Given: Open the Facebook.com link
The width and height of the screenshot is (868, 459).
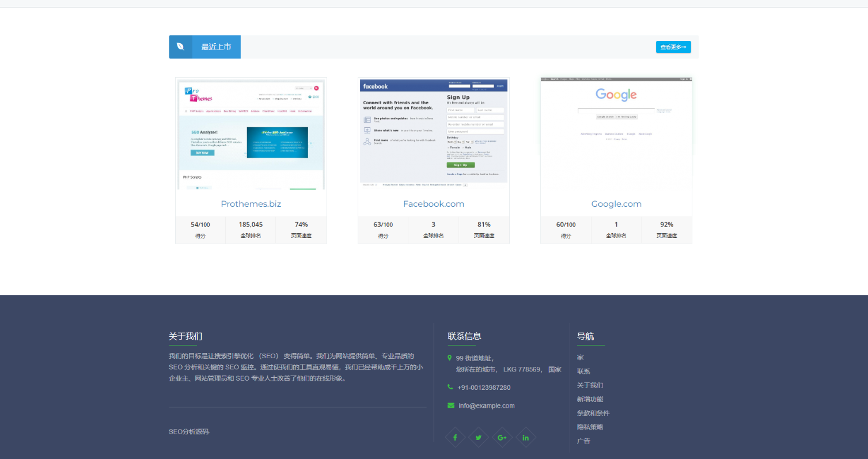Looking at the screenshot, I should tap(434, 204).
